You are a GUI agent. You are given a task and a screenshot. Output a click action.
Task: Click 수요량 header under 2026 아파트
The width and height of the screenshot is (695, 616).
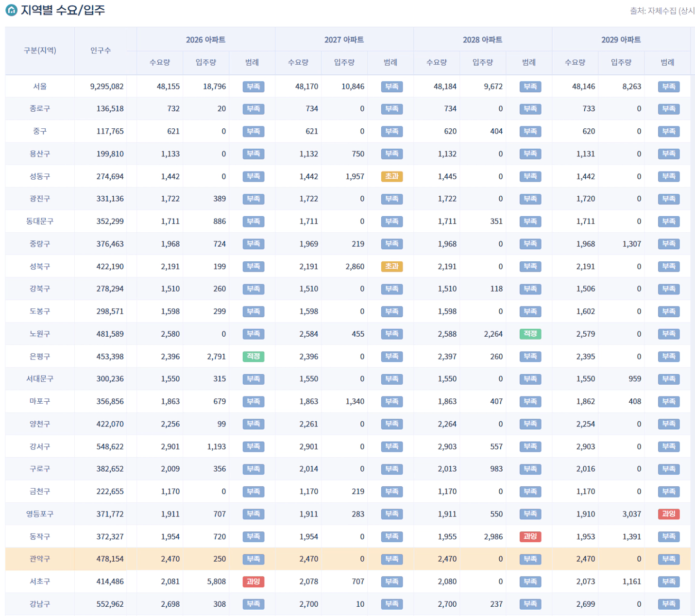tap(160, 62)
